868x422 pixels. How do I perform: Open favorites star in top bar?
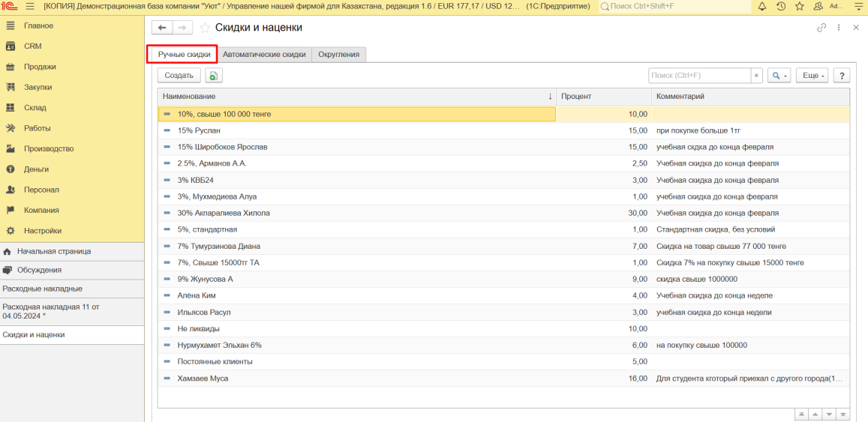(x=800, y=7)
